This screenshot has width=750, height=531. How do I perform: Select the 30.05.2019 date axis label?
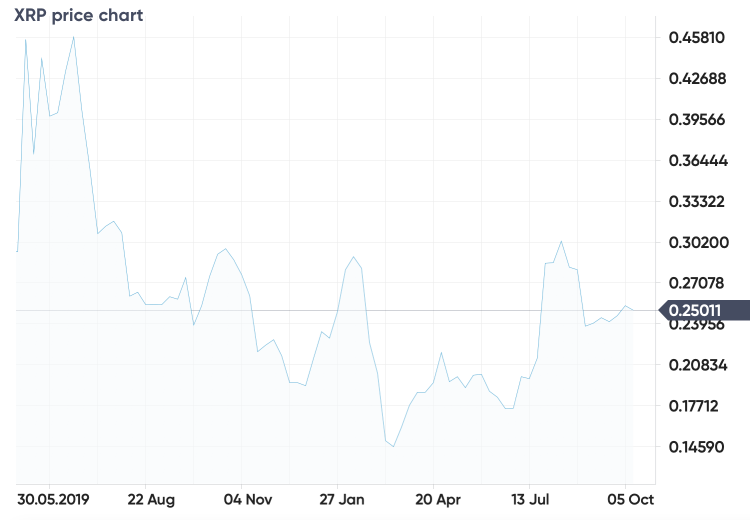(53, 499)
